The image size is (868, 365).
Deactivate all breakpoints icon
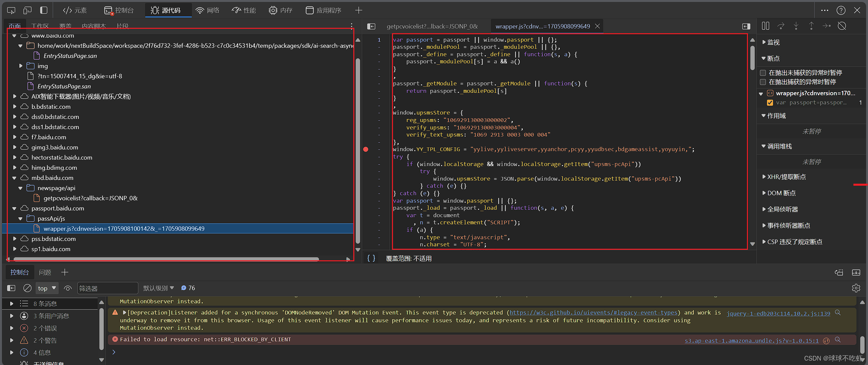842,26
